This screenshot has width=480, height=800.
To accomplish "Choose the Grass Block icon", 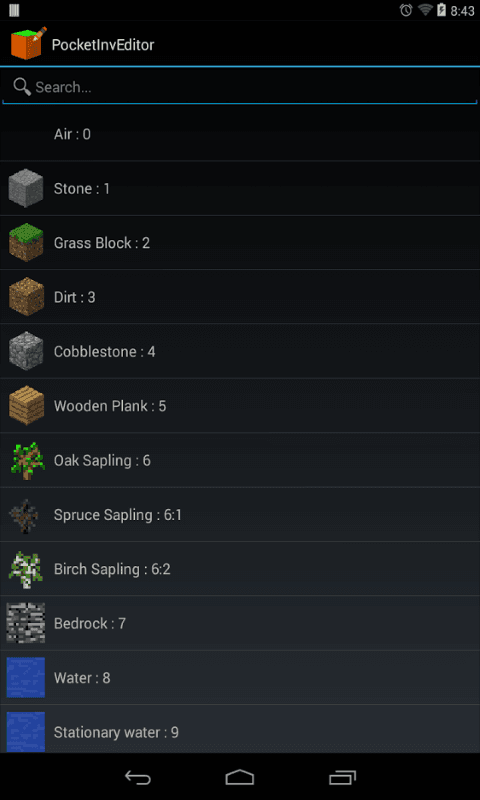I will [x=26, y=242].
